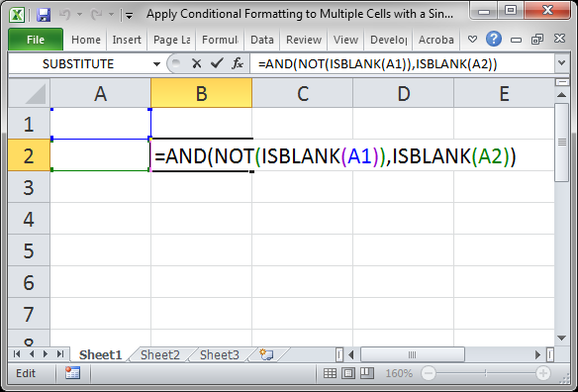578x392 pixels.
Task: Click the 160% zoom level
Action: click(x=399, y=373)
